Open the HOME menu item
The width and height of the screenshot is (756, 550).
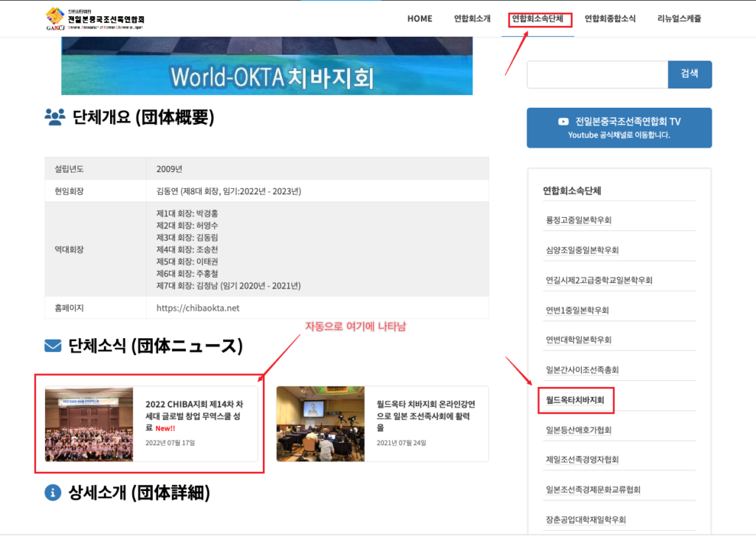point(419,18)
